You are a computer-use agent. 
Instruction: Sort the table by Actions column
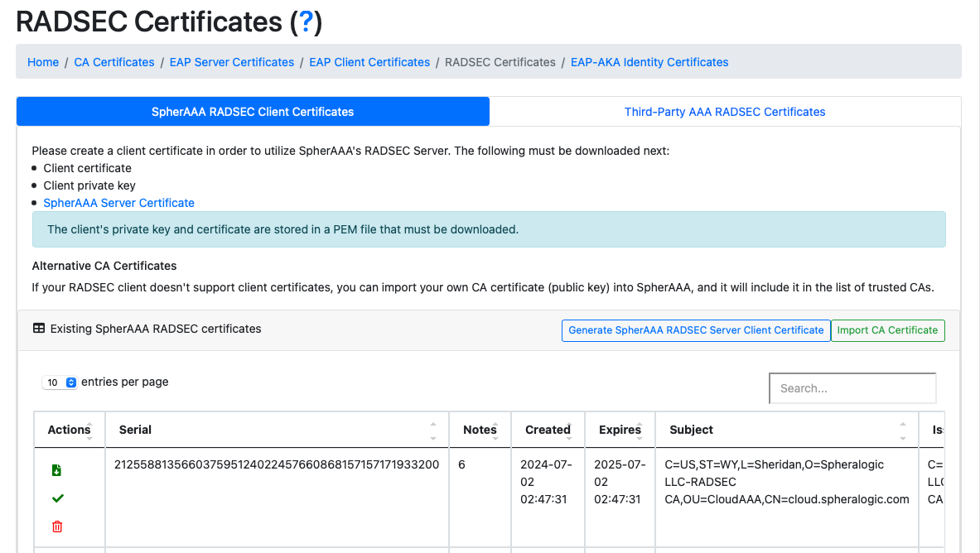70,430
